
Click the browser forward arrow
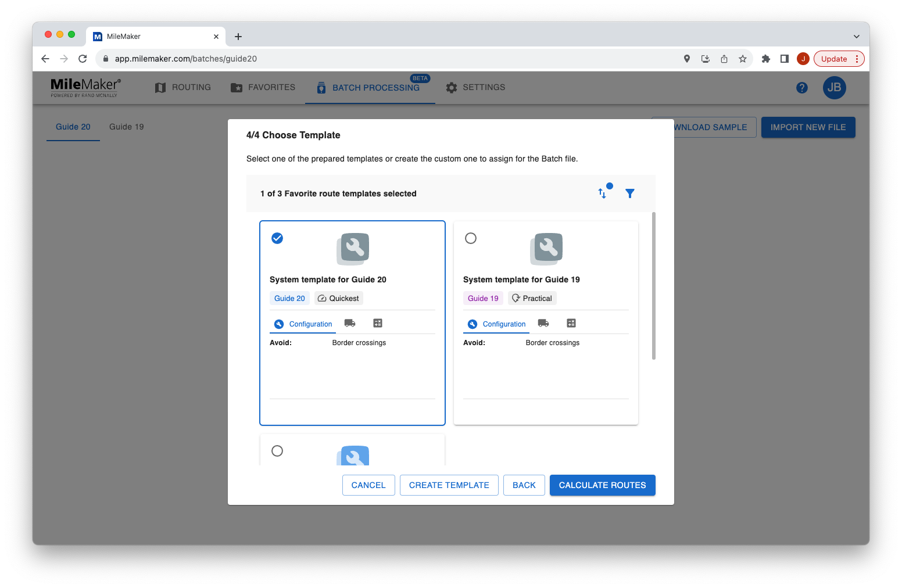[64, 59]
